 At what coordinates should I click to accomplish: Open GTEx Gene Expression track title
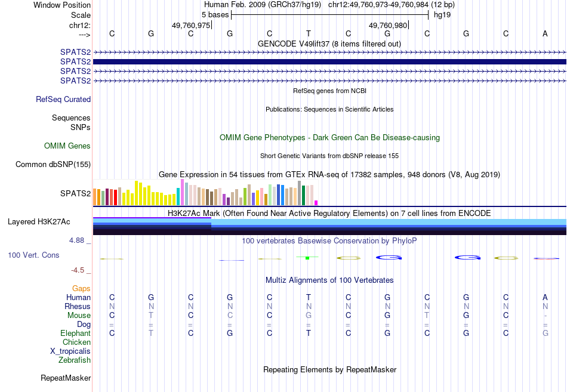coord(329,175)
